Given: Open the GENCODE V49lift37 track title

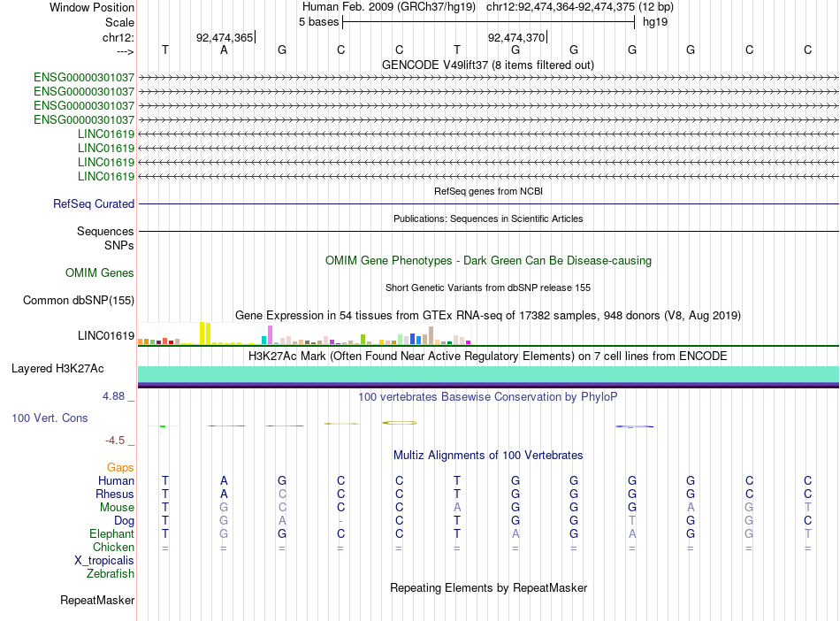Looking at the screenshot, I should 488,65.
